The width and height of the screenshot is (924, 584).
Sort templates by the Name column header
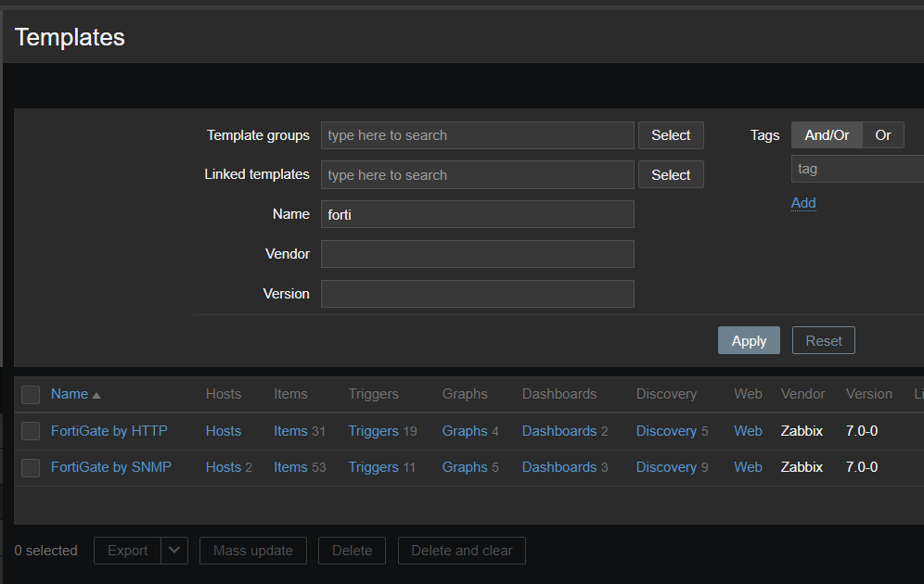coord(70,394)
